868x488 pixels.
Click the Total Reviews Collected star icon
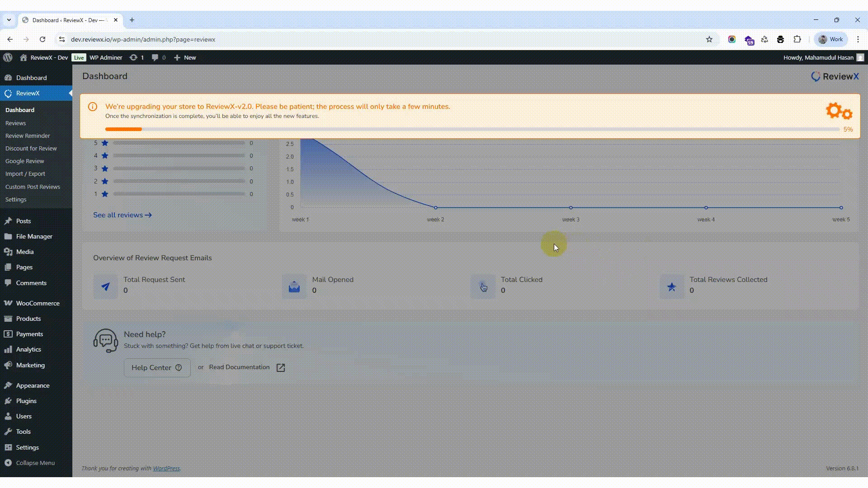672,286
